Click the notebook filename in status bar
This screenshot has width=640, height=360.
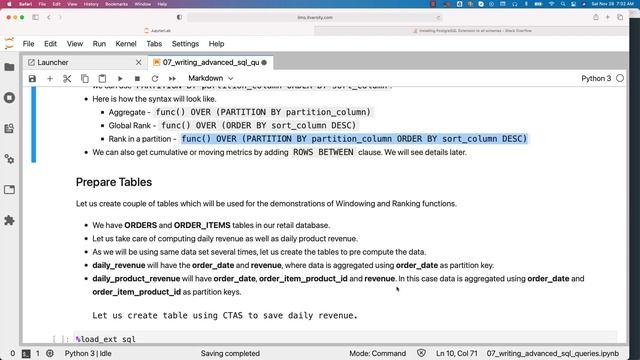click(553, 353)
